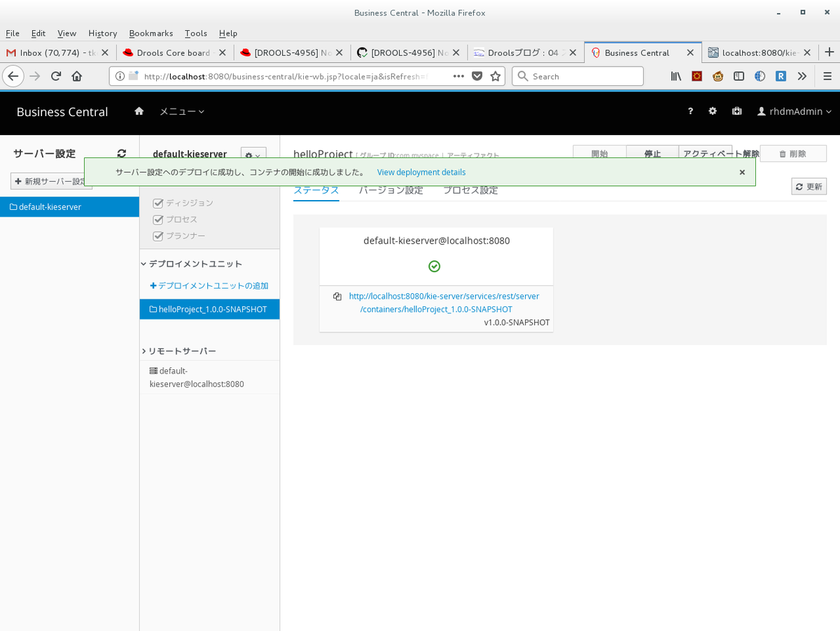Open the Edit menu
The image size is (840, 631).
click(38, 33)
